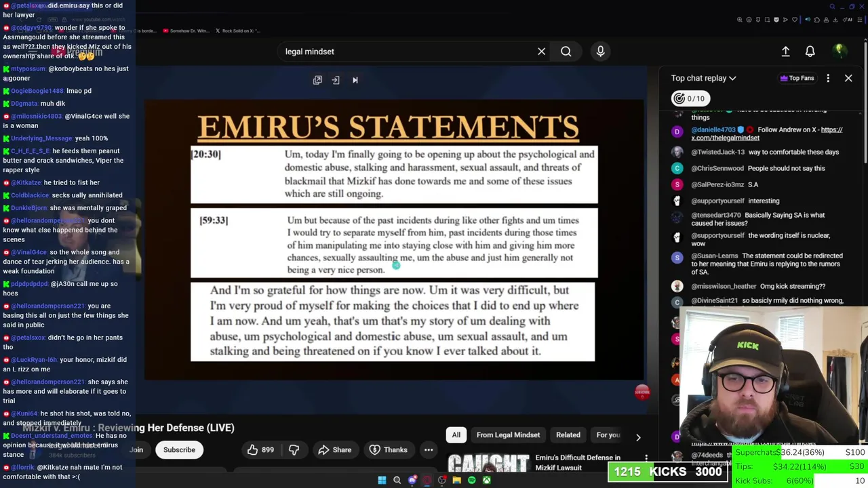Dislike the video

[x=294, y=449]
